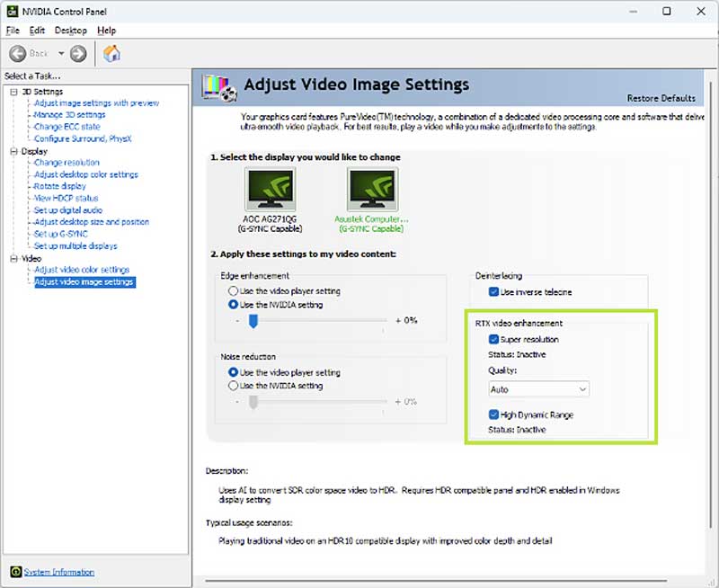Open Adjust video color settings
The width and height of the screenshot is (719, 588).
click(x=82, y=269)
